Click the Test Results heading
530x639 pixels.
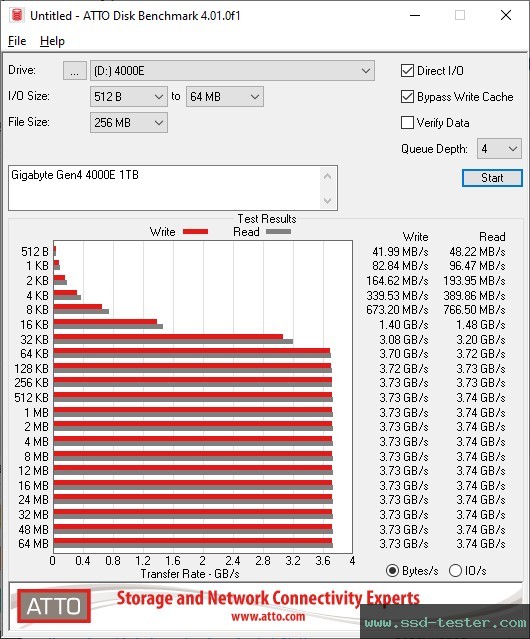[x=267, y=219]
